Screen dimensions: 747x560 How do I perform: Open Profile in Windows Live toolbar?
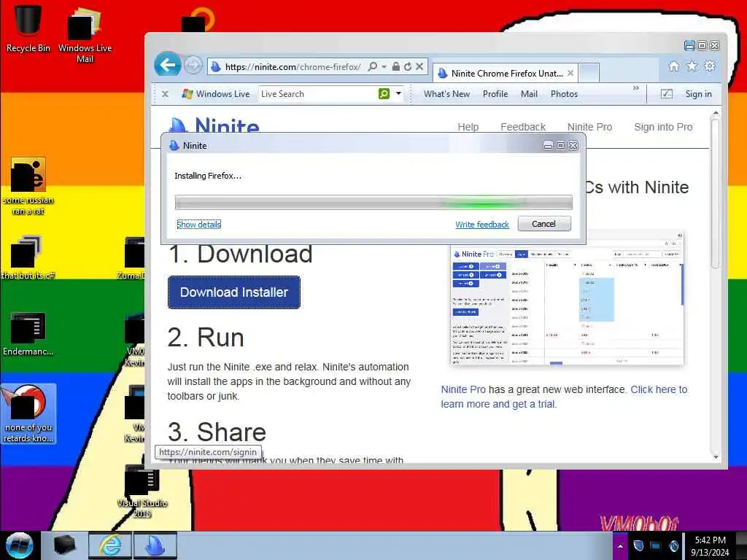point(495,94)
